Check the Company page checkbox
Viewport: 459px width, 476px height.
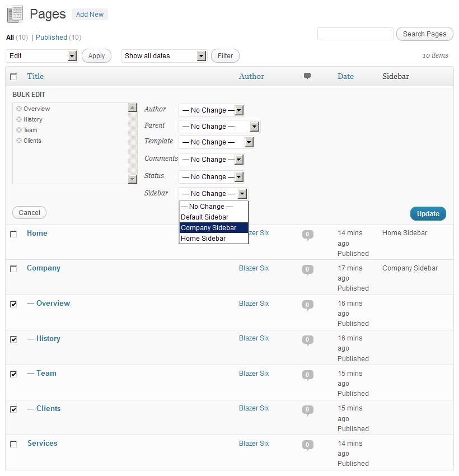pyautogui.click(x=13, y=269)
